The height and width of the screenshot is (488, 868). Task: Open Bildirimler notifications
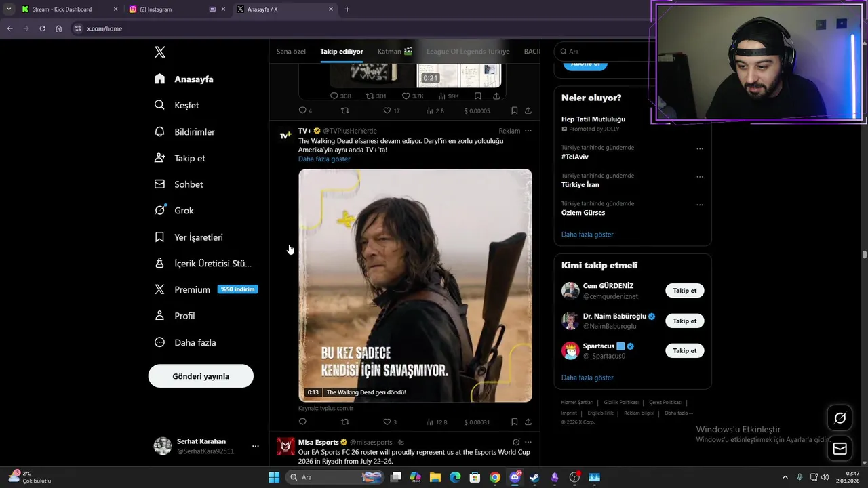tap(184, 131)
